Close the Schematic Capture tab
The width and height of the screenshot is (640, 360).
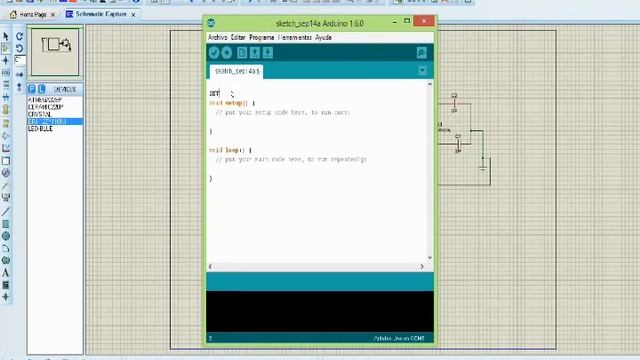pos(133,14)
